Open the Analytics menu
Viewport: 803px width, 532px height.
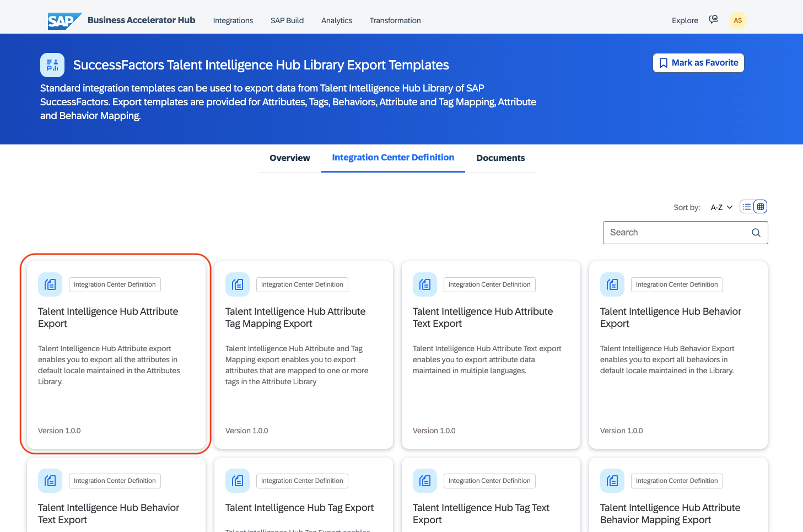[337, 20]
